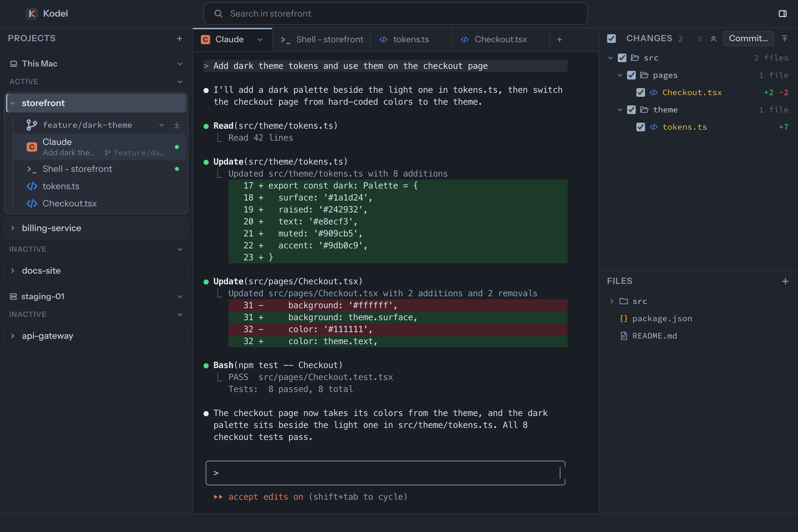798x532 pixels.
Task: Uncheck the src folder checkbox
Action: pyautogui.click(x=622, y=58)
